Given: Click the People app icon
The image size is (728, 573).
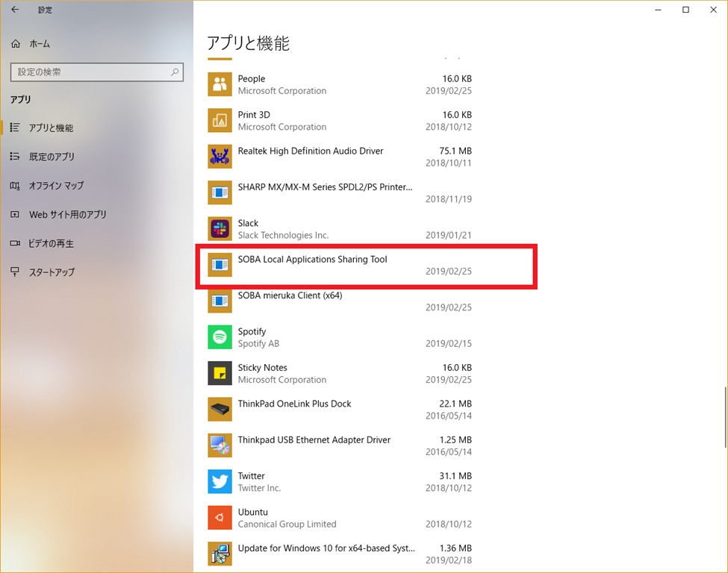Looking at the screenshot, I should 220,84.
